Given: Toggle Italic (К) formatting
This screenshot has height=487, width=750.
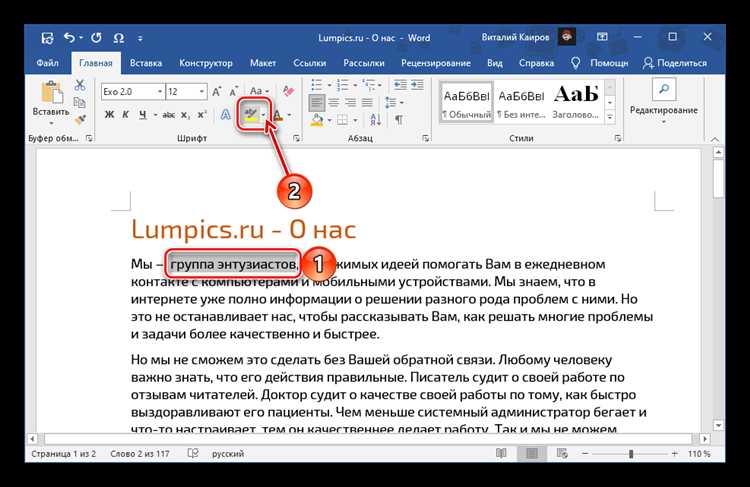Looking at the screenshot, I should 125,115.
